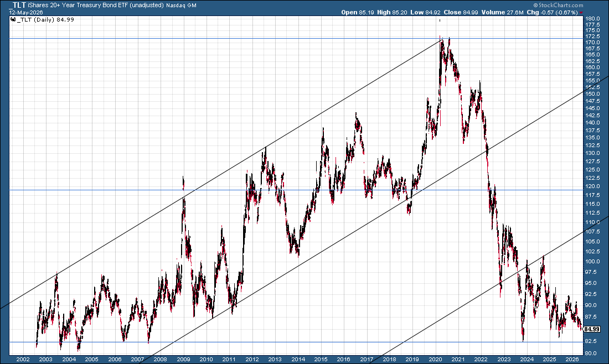Screen dimensions: 609x364
Task: Click the 160.0 price axis label
Action: tap(593, 67)
